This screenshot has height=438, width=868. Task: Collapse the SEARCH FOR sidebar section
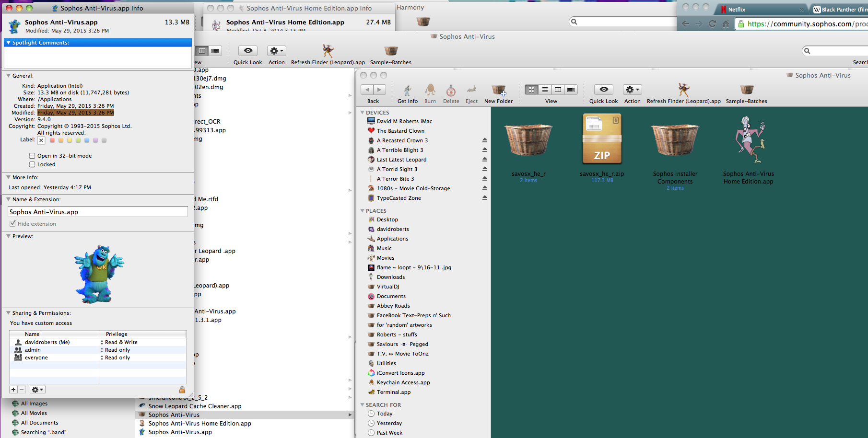tap(363, 405)
